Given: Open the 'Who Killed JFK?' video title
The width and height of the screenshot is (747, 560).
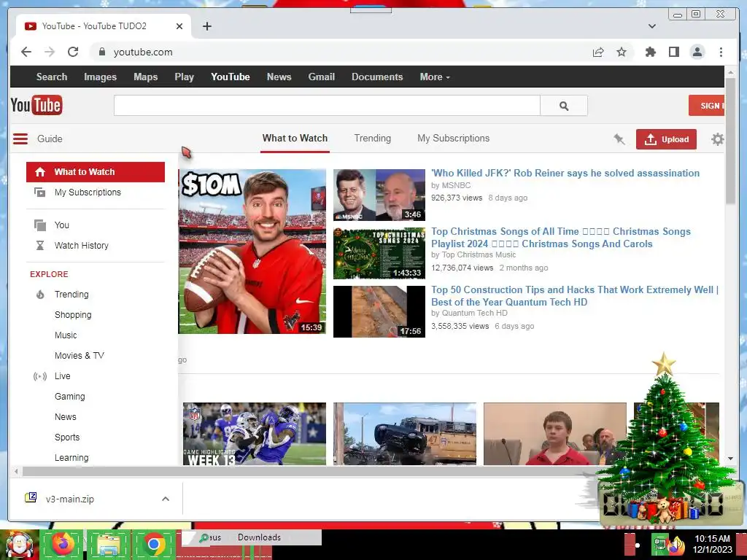Looking at the screenshot, I should (x=565, y=173).
